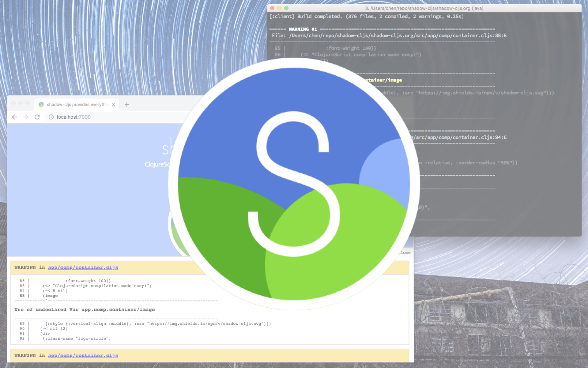Click terminal window red close button

pyautogui.click(x=272, y=8)
